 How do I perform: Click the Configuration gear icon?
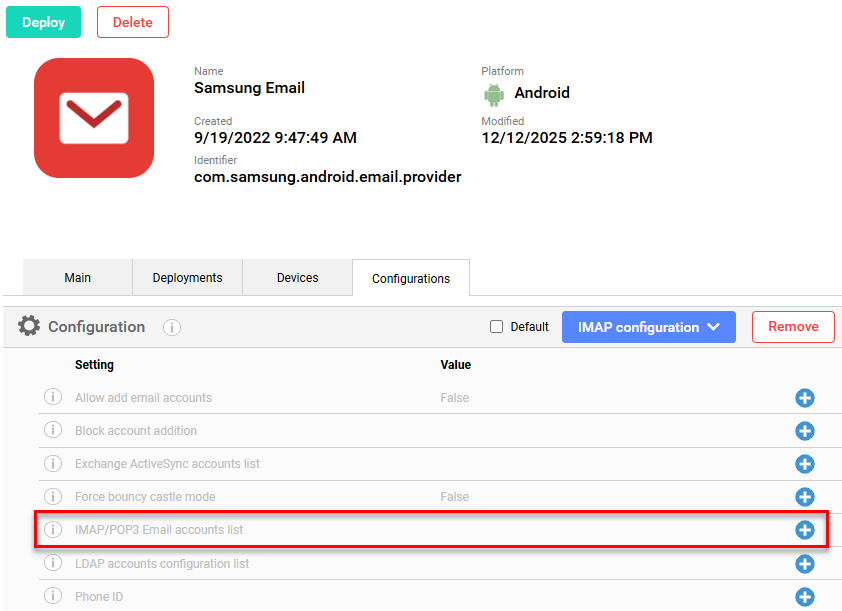(30, 327)
